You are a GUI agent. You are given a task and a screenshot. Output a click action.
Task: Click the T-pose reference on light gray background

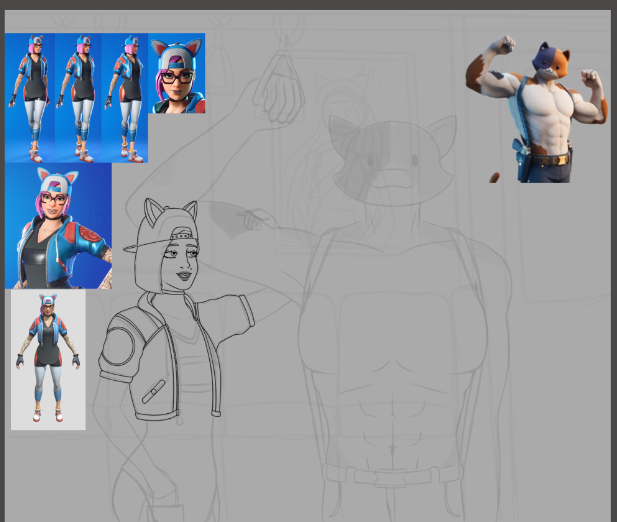[x=48, y=360]
